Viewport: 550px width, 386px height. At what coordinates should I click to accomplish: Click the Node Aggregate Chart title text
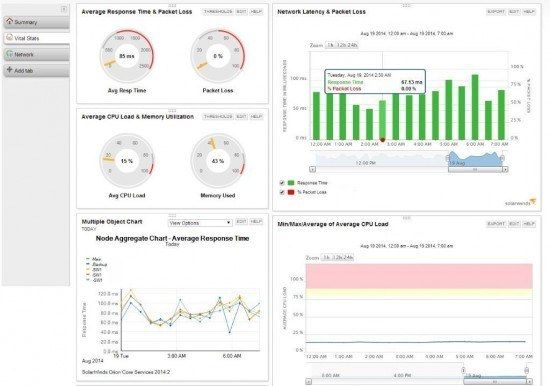click(172, 239)
